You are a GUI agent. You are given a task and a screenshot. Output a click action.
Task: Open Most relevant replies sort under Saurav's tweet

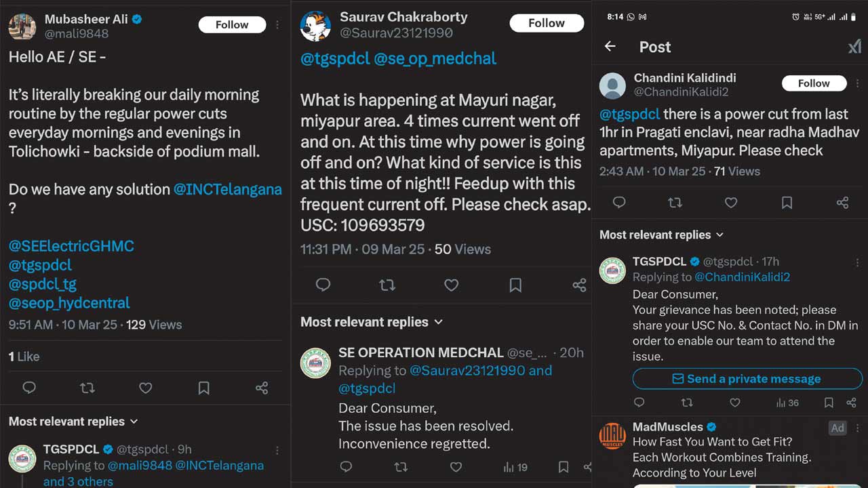pos(372,322)
